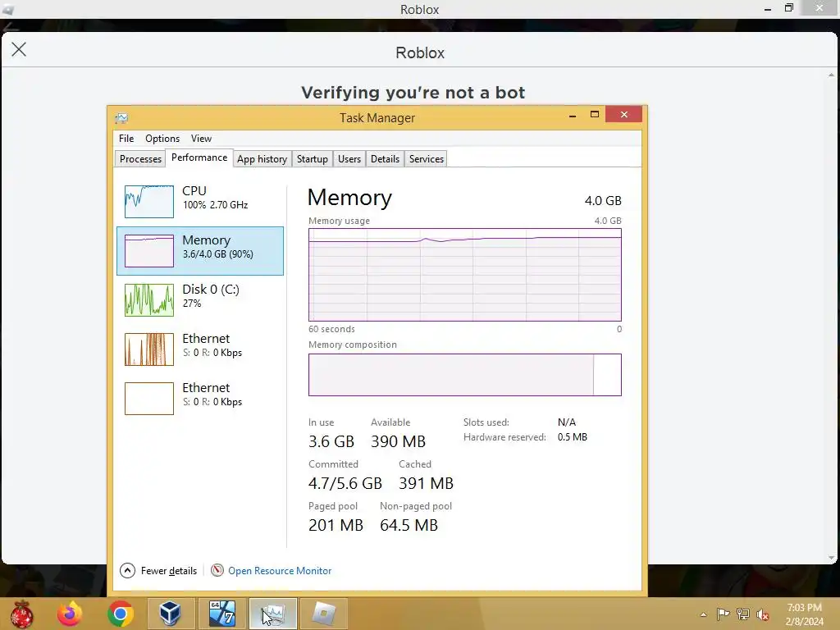Click the Roblox window title bar icon
This screenshot has width=840, height=630.
pos(7,9)
